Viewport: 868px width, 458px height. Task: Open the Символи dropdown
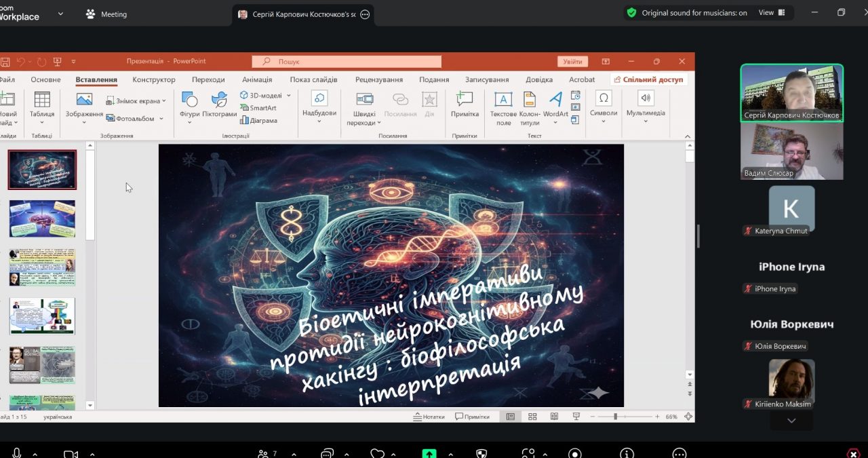603,105
